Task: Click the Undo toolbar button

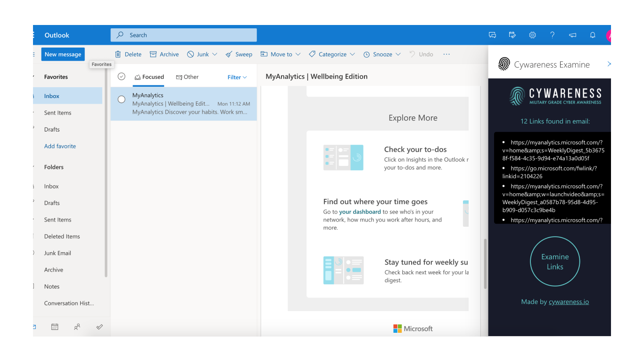Action: click(421, 54)
